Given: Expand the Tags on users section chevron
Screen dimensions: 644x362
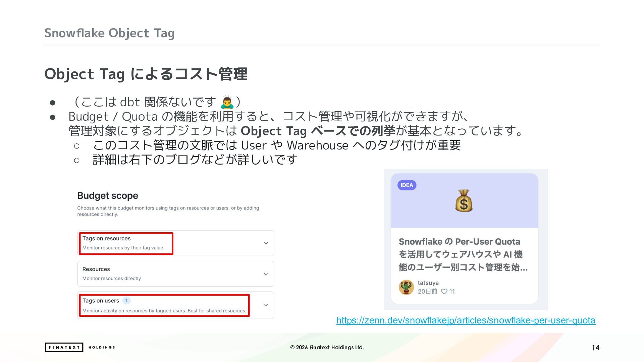Looking at the screenshot, I should 266,305.
